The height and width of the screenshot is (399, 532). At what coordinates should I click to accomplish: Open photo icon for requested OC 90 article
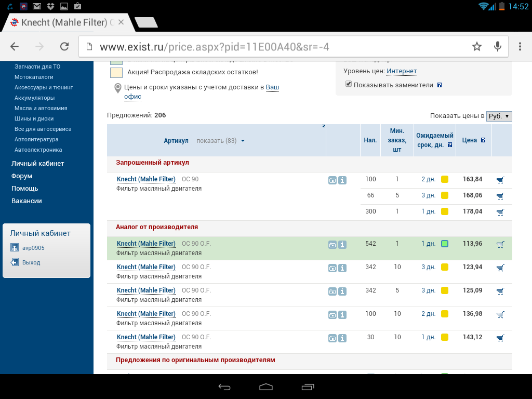click(332, 180)
